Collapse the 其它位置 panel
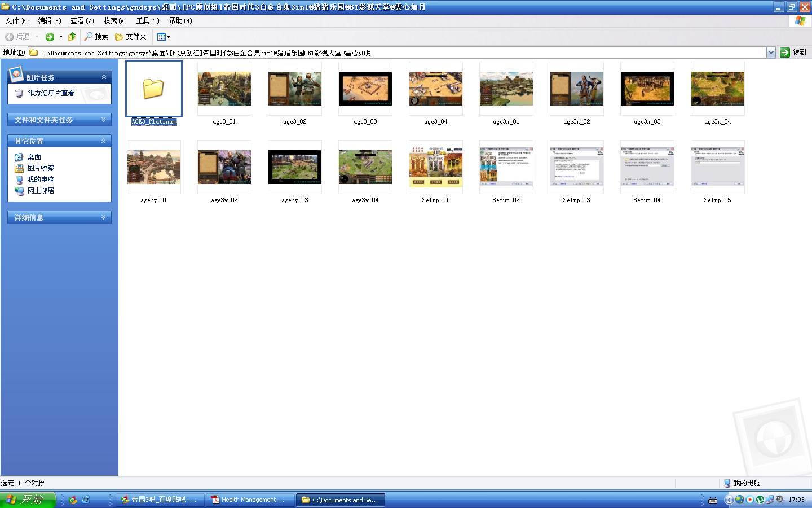 pos(103,141)
